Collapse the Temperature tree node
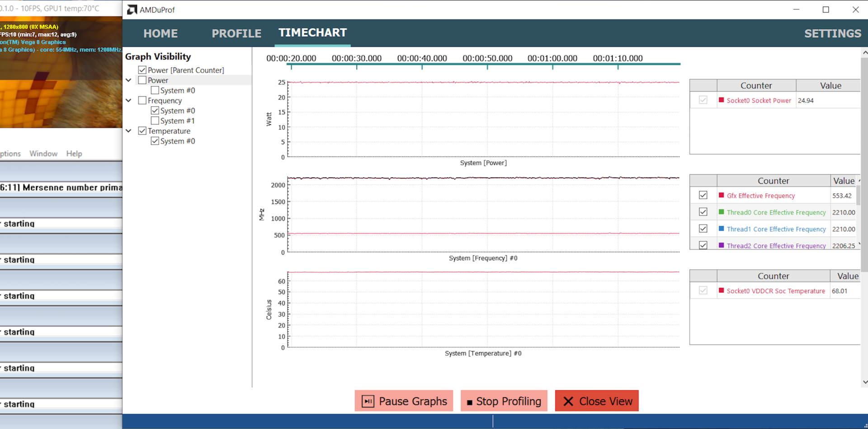This screenshot has height=429, width=868. click(129, 131)
